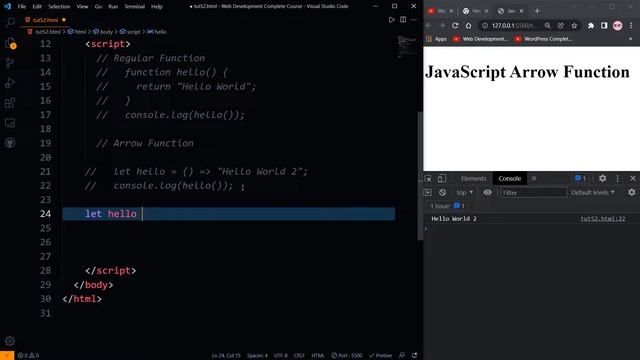
Task: Toggle Prettier formatter in status bar
Action: click(x=380, y=356)
